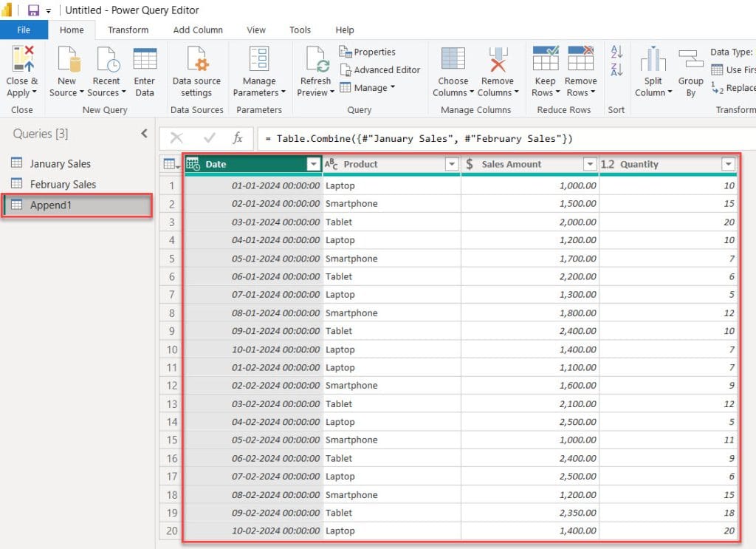Open quick access toolbar customize dropdown
Screen dimensions: 756x549
click(x=48, y=10)
